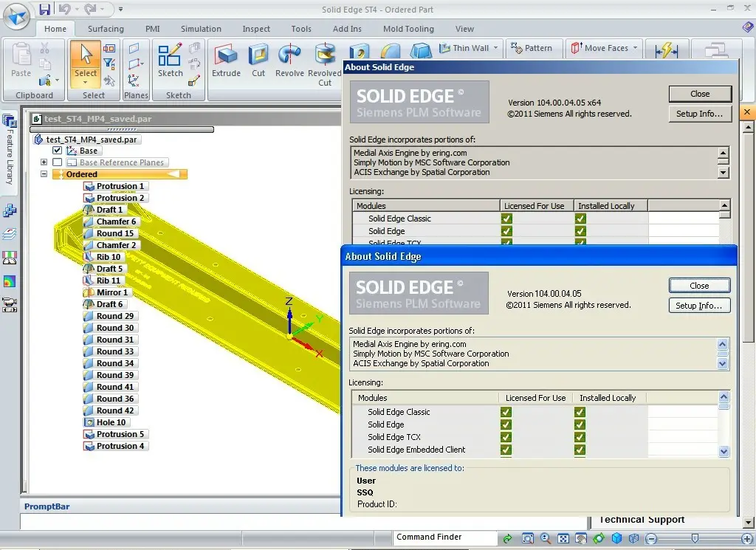Open the Redo history dropdown arrow
Image resolution: width=756 pixels, height=550 pixels.
(x=102, y=9)
